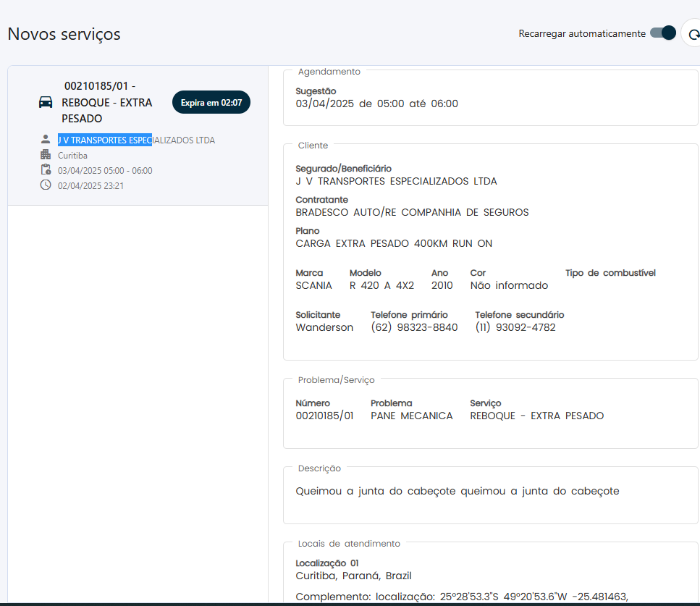The image size is (700, 606).
Task: Click the person icon beside the company name
Action: pyautogui.click(x=46, y=140)
